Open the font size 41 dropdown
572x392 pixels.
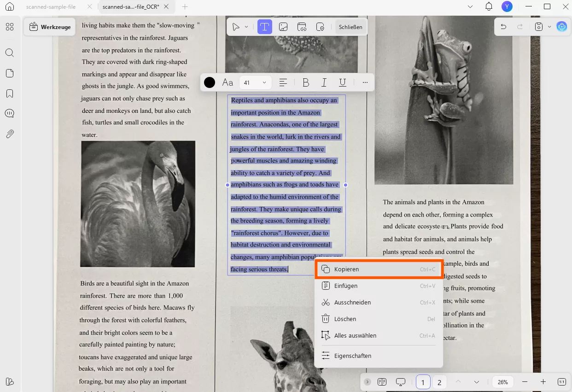(x=256, y=82)
